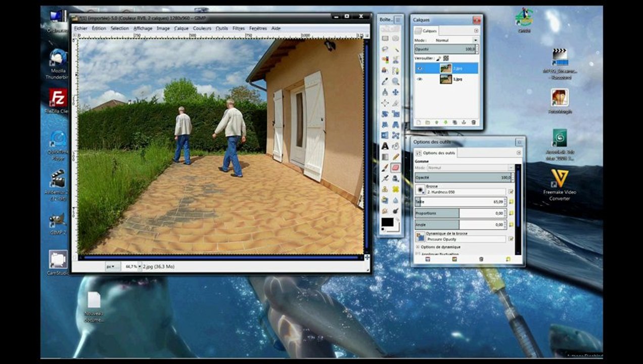Select the Text tool in toolbox

click(x=385, y=146)
